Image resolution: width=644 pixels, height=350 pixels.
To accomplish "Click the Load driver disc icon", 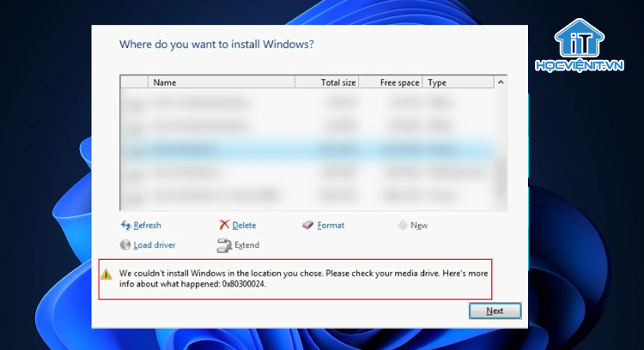I will 125,245.
